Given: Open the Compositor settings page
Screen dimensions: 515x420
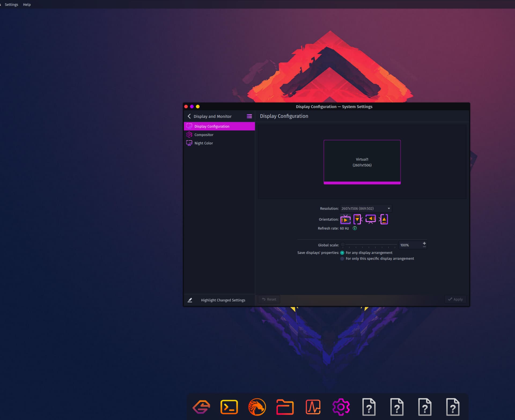Looking at the screenshot, I should pos(219,135).
